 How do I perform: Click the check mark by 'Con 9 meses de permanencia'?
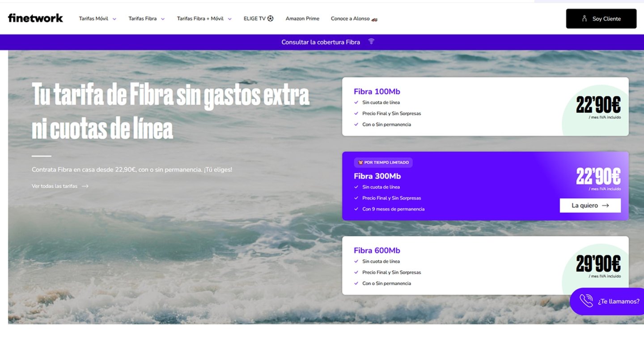[x=356, y=209]
